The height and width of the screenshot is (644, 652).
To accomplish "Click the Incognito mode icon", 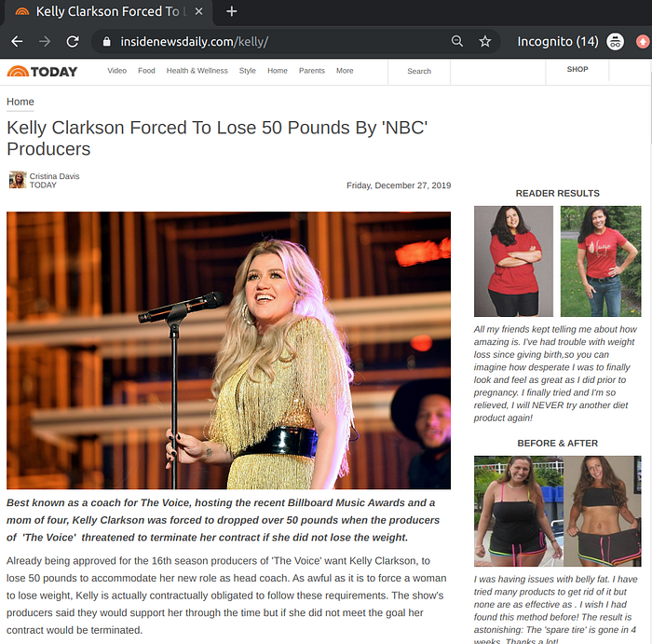I will pos(615,41).
